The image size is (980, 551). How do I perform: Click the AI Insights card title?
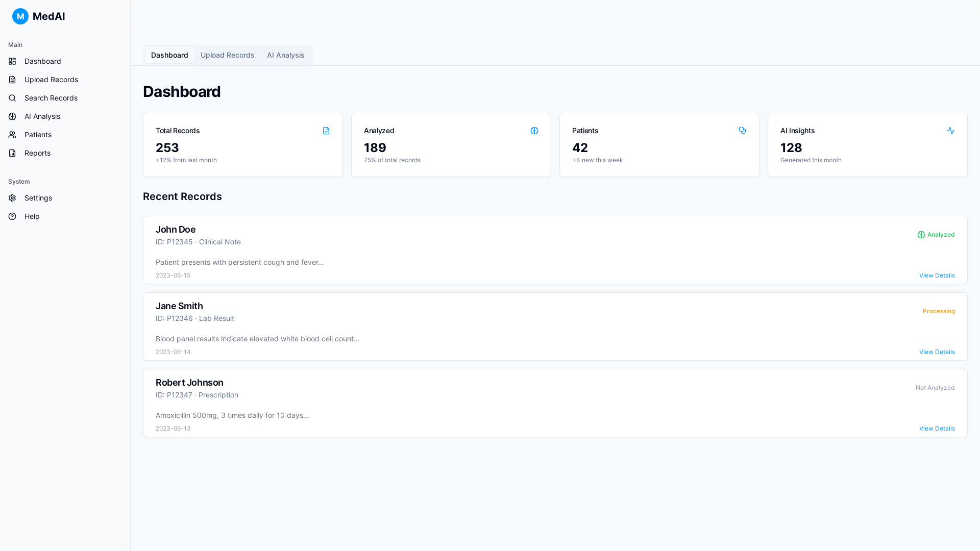[797, 131]
